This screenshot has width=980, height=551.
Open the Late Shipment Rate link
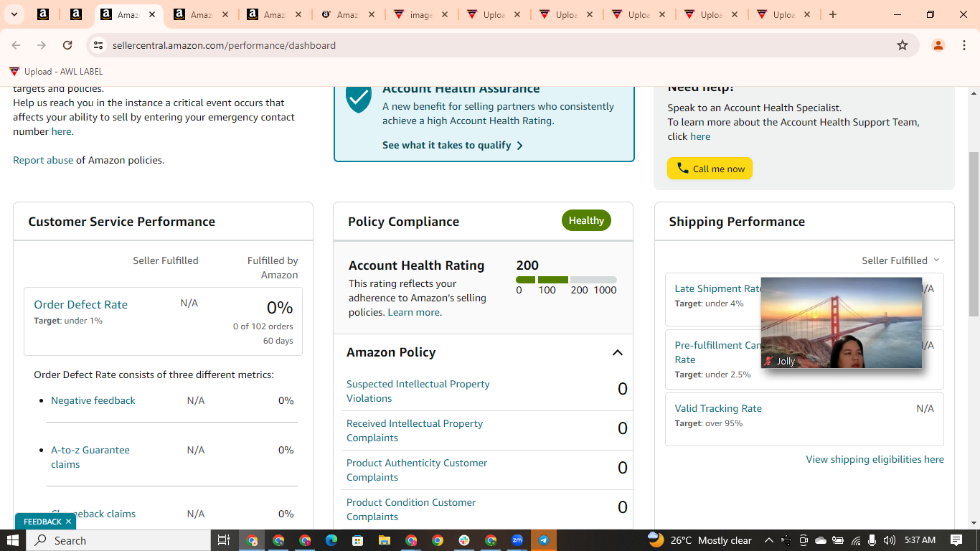(x=717, y=288)
